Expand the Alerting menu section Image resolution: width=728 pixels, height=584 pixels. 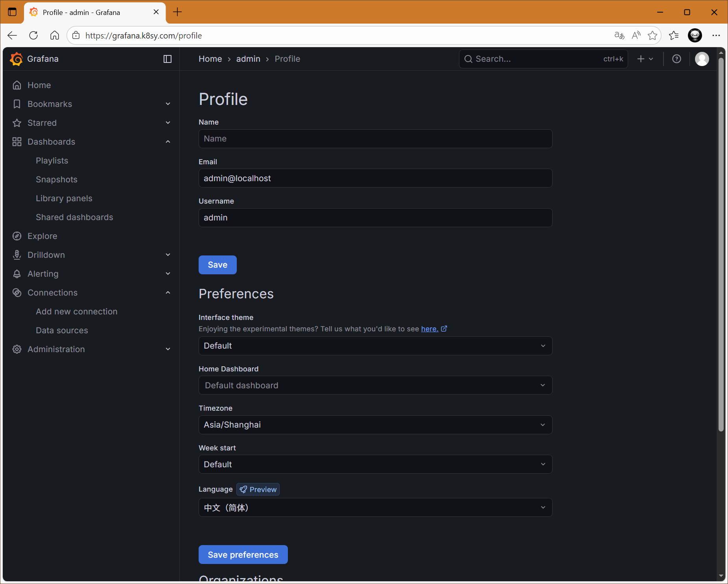[168, 274]
